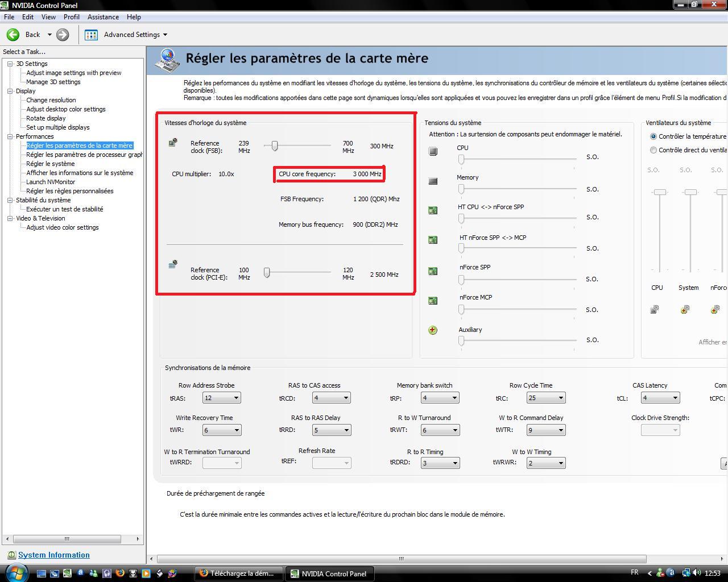Open the View menu

48,17
